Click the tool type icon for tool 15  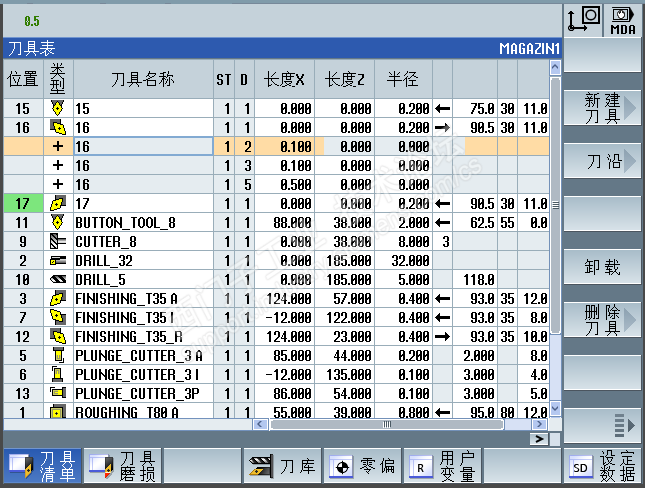coord(58,108)
